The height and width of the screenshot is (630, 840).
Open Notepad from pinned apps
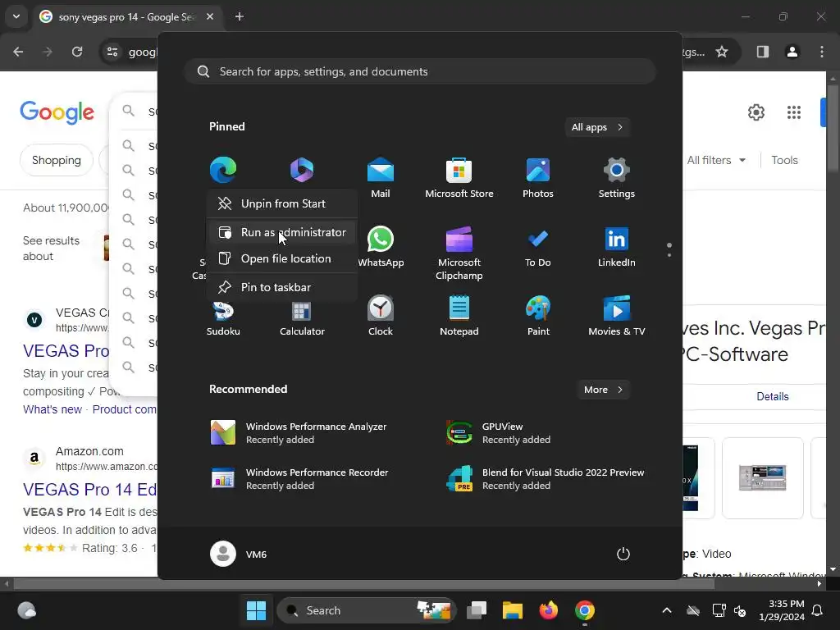(459, 316)
